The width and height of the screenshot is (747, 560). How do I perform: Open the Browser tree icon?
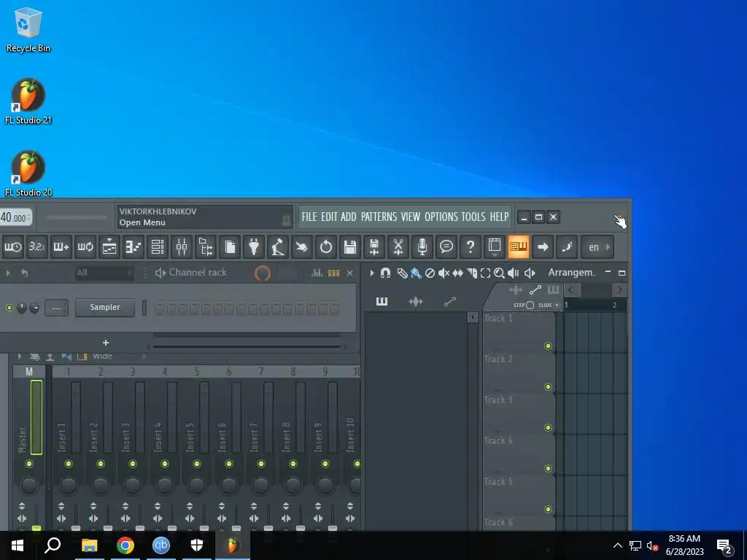pos(206,246)
